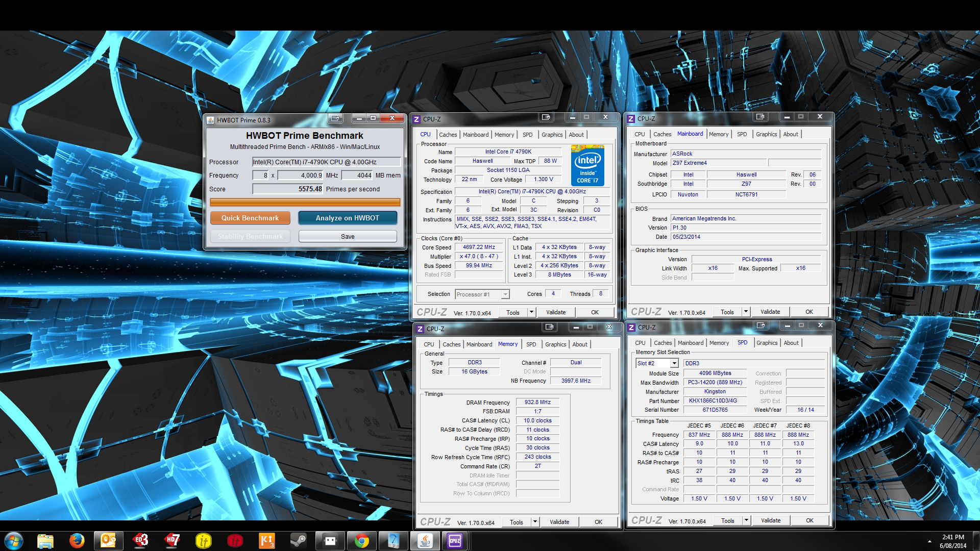Click the memory Size value 16 GBytes

[x=474, y=371]
